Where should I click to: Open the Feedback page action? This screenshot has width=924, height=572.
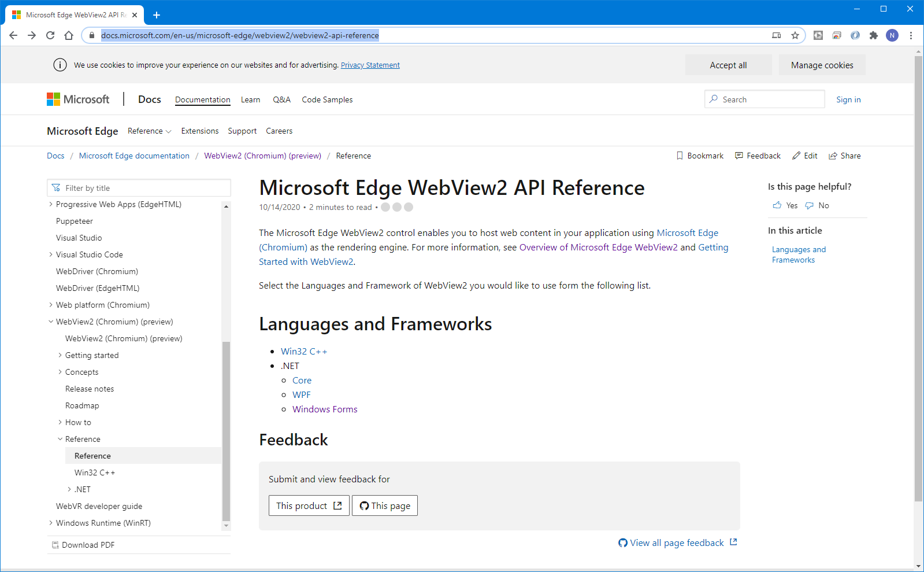758,156
